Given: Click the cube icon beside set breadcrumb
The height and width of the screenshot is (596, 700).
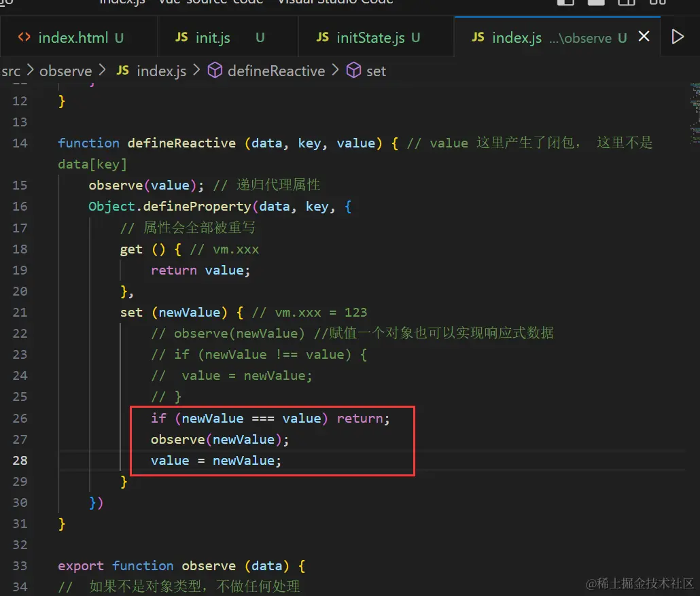Looking at the screenshot, I should [x=353, y=71].
